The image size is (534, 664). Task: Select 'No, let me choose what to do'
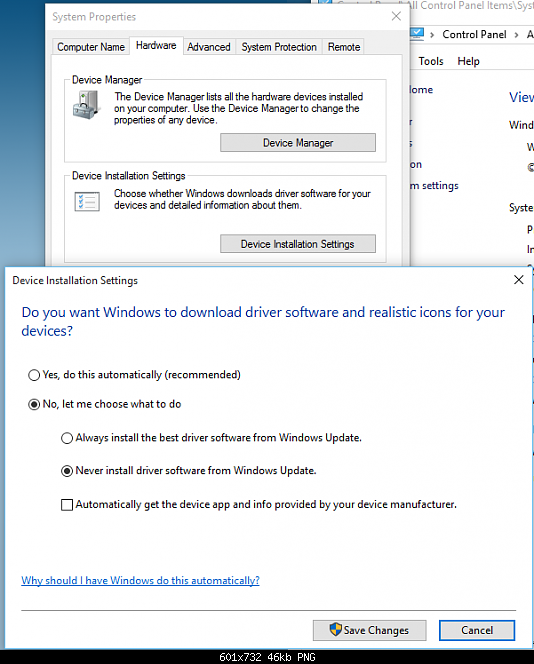pyautogui.click(x=34, y=404)
